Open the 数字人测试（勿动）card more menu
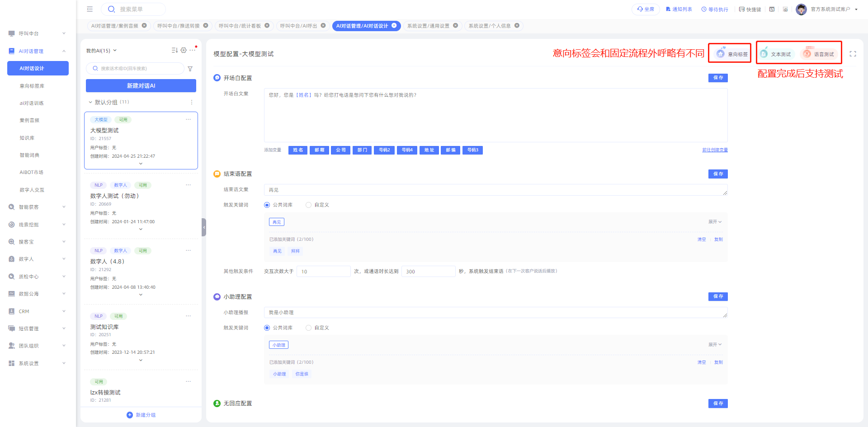The image size is (868, 427). 189,185
